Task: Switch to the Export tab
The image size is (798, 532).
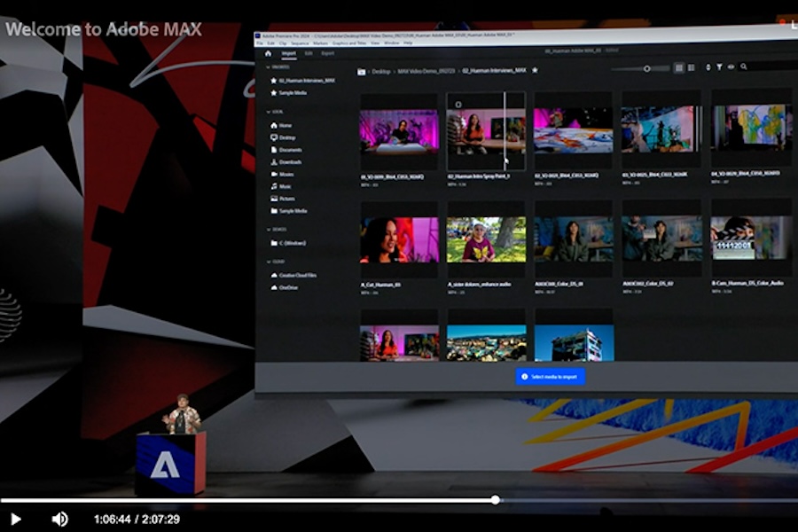Action: pos(328,53)
